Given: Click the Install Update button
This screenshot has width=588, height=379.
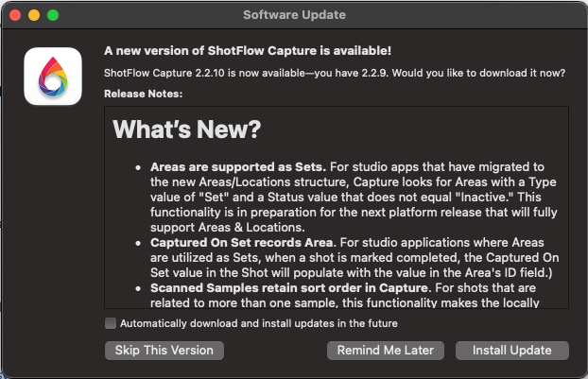Looking at the screenshot, I should tap(512, 350).
